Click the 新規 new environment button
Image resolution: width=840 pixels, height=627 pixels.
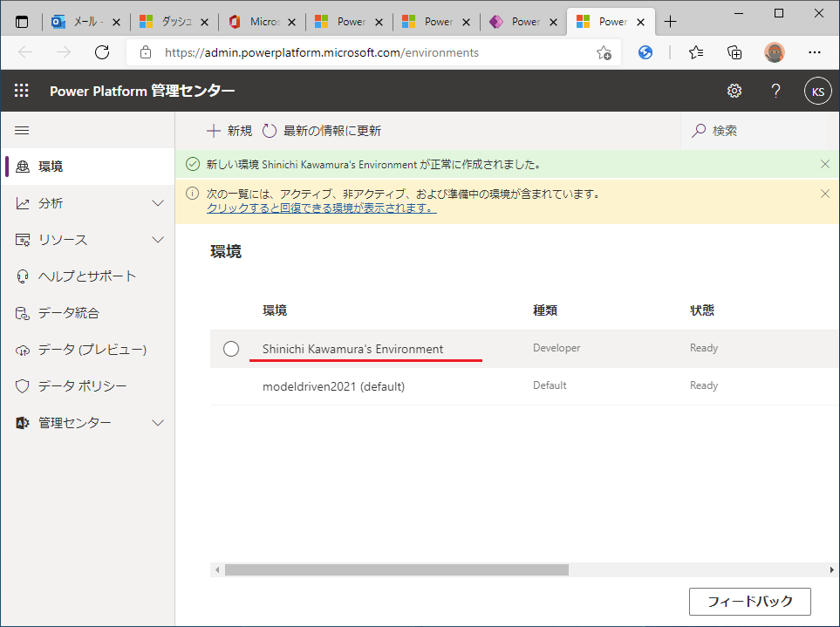(x=229, y=131)
